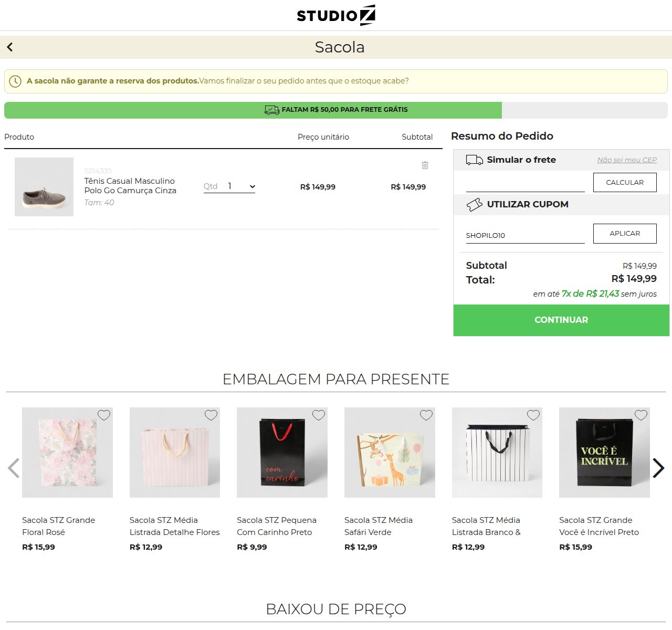The image size is (672, 630).
Task: Open the floral rosé gift bag image
Action: [67, 453]
